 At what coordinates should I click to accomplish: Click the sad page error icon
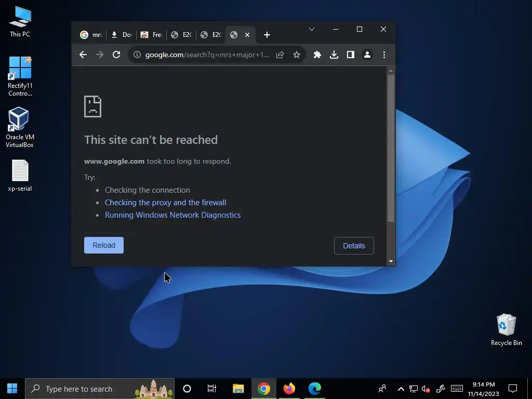point(92,107)
